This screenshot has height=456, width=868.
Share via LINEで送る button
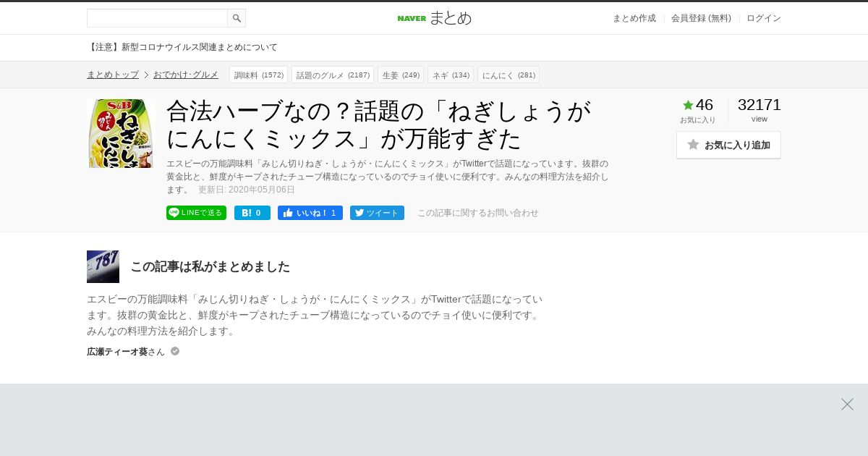[196, 213]
